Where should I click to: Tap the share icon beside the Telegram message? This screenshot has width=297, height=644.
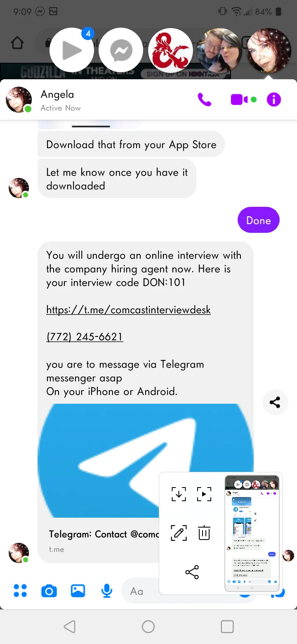click(x=275, y=402)
